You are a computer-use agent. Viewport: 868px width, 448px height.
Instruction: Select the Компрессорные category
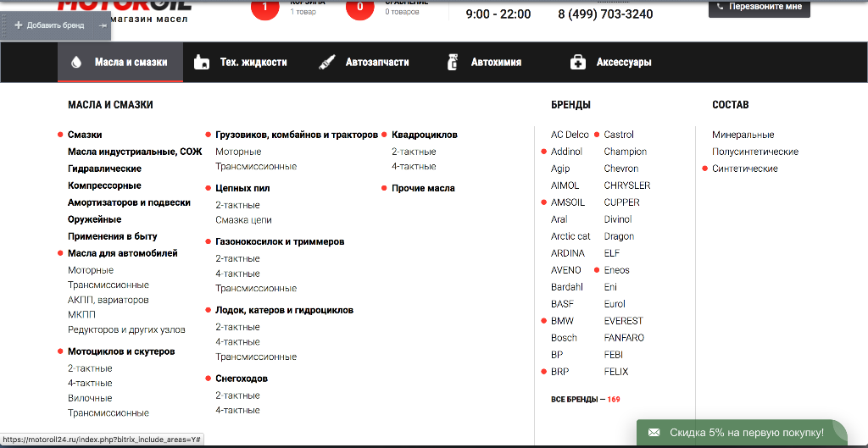point(104,185)
